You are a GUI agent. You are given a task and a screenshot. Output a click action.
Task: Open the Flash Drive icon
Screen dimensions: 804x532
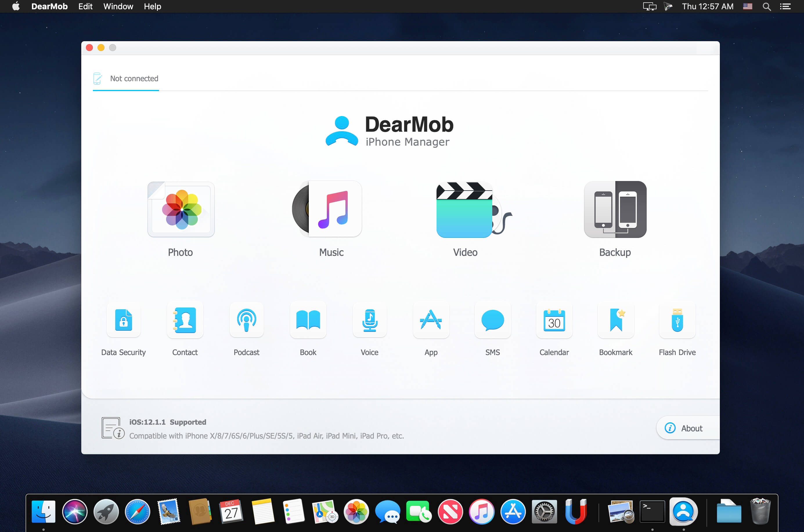[x=677, y=320]
